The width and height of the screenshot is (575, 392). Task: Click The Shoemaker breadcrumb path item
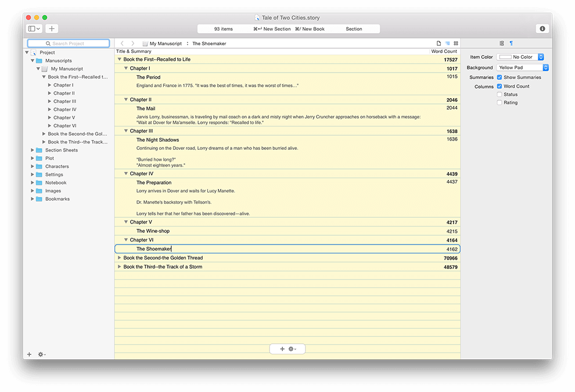pyautogui.click(x=209, y=44)
